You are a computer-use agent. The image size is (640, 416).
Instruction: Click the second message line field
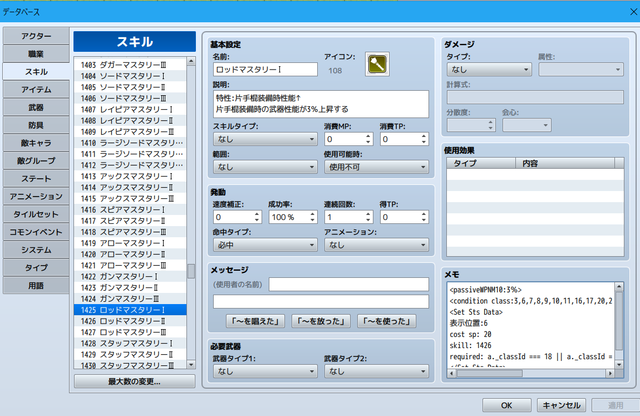pyautogui.click(x=321, y=302)
